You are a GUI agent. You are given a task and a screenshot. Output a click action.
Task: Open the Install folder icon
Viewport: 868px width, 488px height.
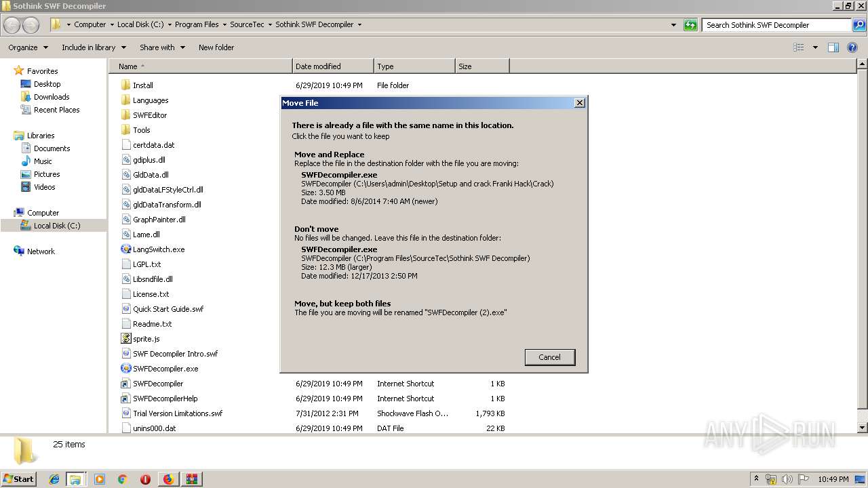click(125, 85)
